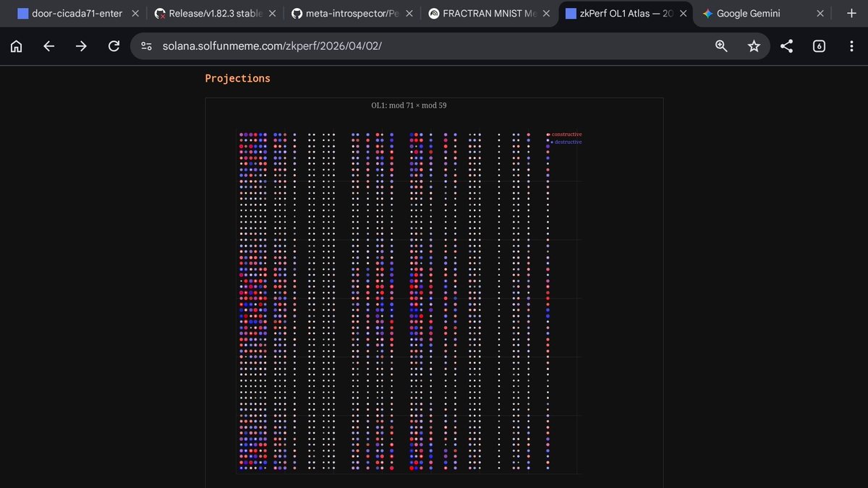Share the page via share icon
Image resolution: width=868 pixels, height=488 pixels.
coord(786,46)
